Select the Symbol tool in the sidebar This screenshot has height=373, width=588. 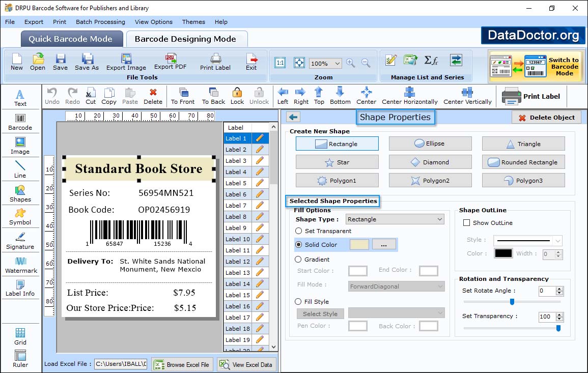click(20, 217)
